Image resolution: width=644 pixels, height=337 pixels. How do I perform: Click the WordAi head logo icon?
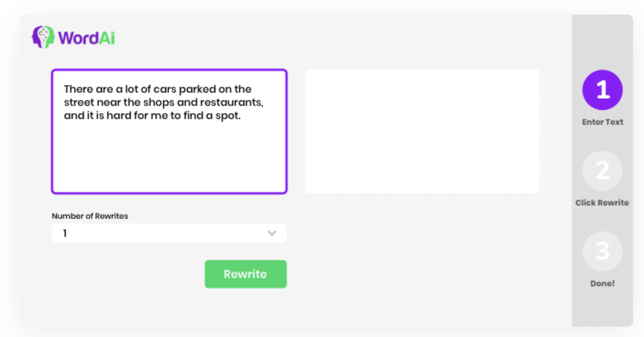43,37
